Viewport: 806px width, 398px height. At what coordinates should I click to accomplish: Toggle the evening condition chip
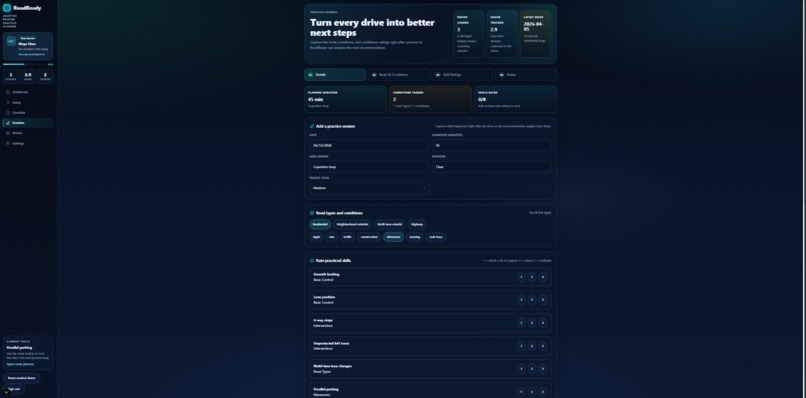415,237
